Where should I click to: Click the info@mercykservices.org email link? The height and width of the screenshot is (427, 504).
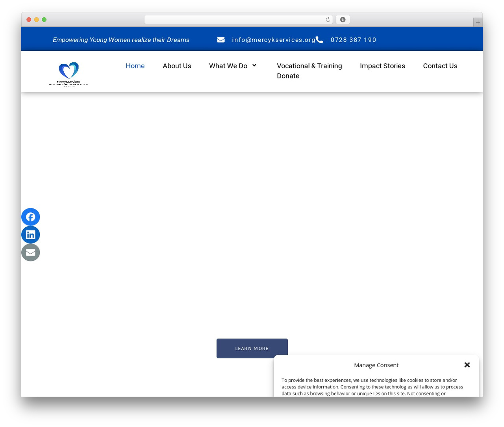[x=274, y=40]
